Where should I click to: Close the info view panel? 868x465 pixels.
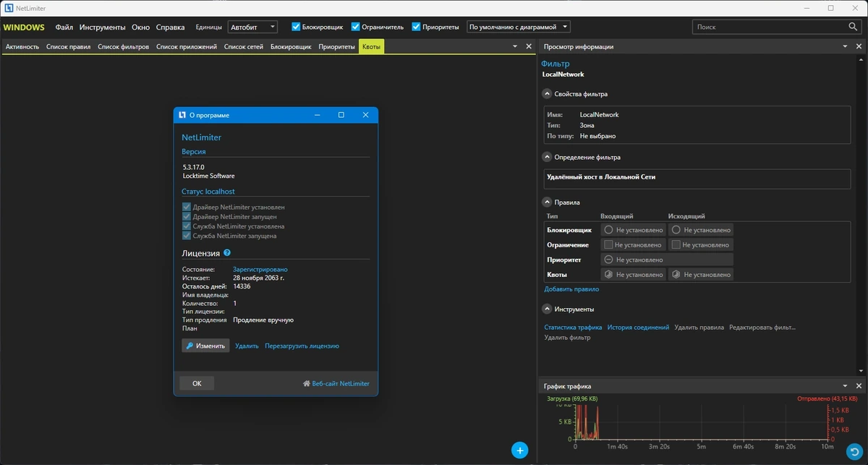(859, 46)
